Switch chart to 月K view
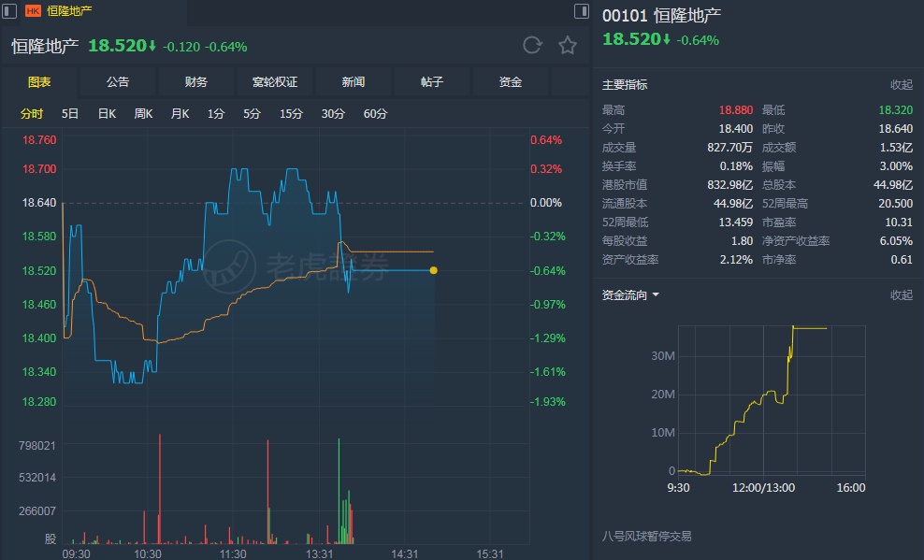Screen dimensions: 924x560 point(180,114)
